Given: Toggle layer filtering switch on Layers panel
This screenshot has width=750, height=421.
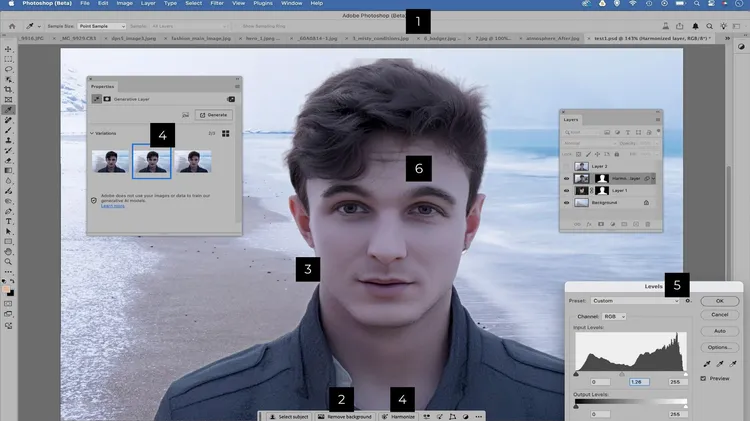Looking at the screenshot, I should tap(659, 131).
